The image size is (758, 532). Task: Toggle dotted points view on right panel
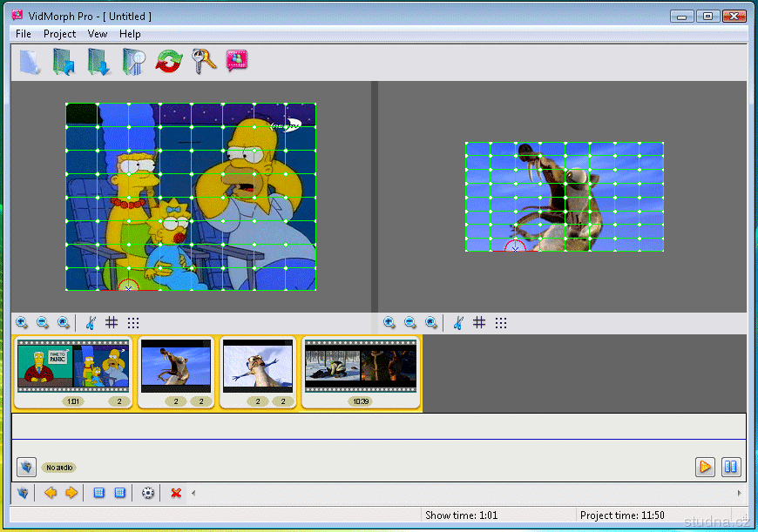click(x=501, y=323)
